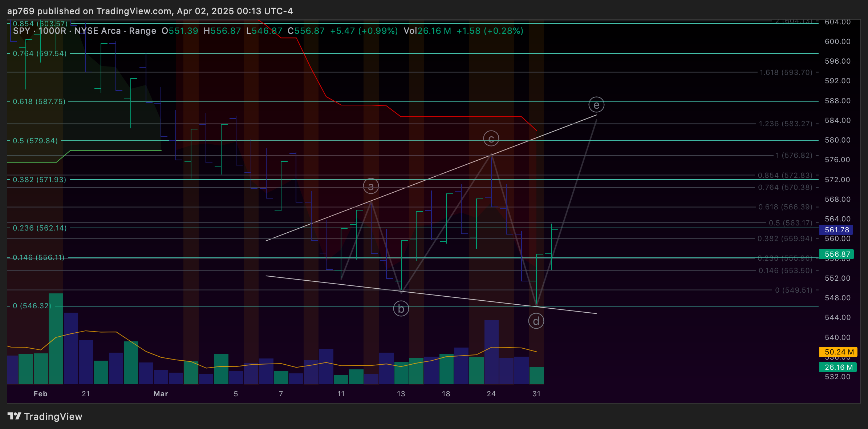
Task: Click the circled 'd' wave label
Action: pyautogui.click(x=536, y=321)
